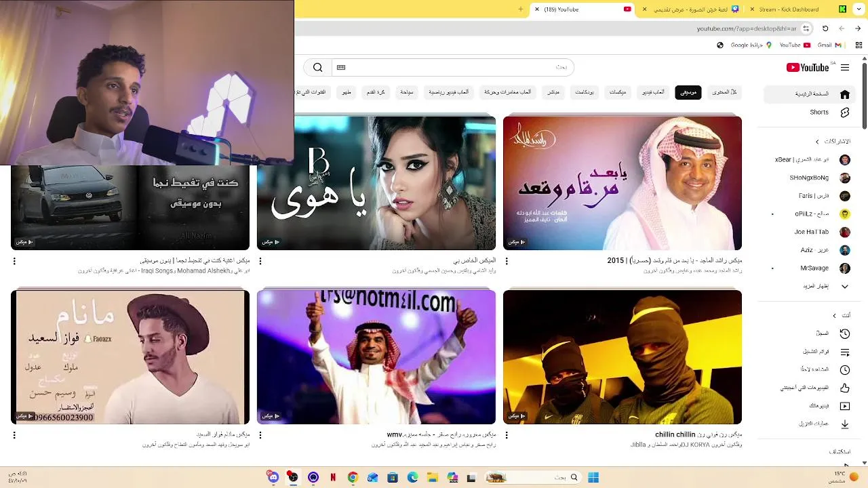Open a new browser tab with plus
Screen dimensions: 868x488
(x=521, y=9)
